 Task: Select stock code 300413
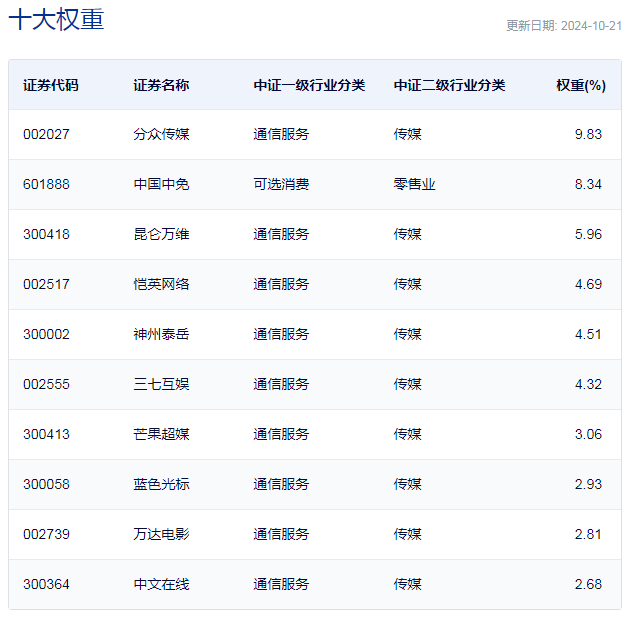click(47, 434)
